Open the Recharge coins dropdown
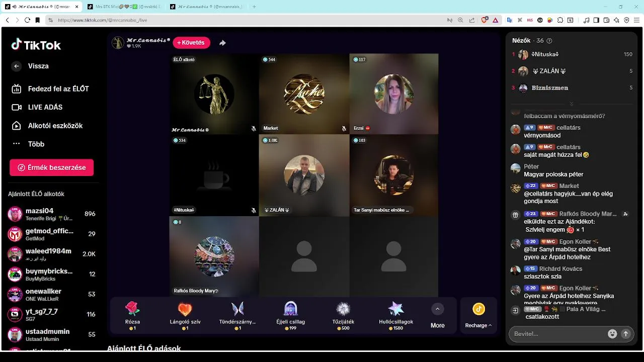Viewport: 644px width, 362px height. click(478, 315)
